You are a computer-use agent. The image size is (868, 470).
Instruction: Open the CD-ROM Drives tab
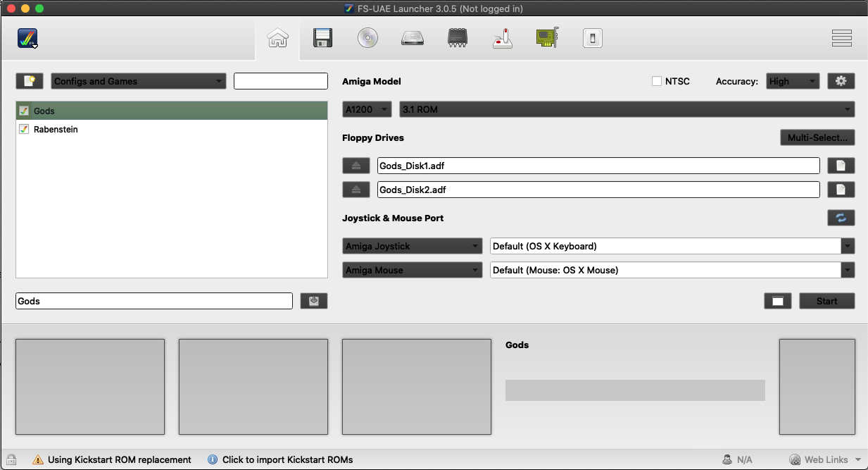point(367,38)
